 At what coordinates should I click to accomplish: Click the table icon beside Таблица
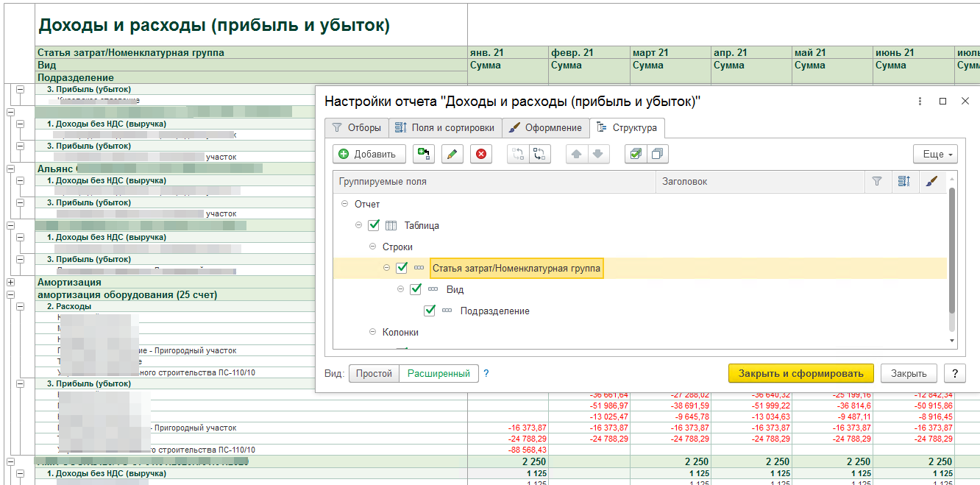pos(391,226)
